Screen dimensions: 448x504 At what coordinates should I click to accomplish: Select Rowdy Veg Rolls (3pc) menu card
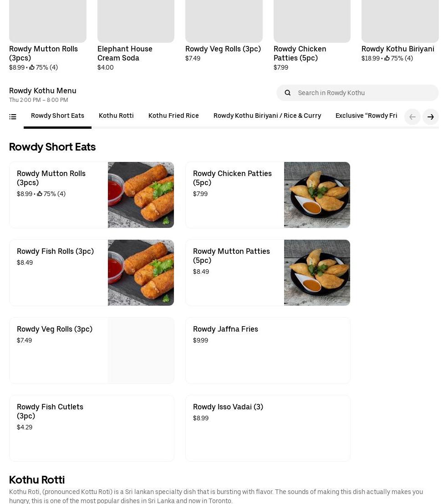[x=92, y=350]
